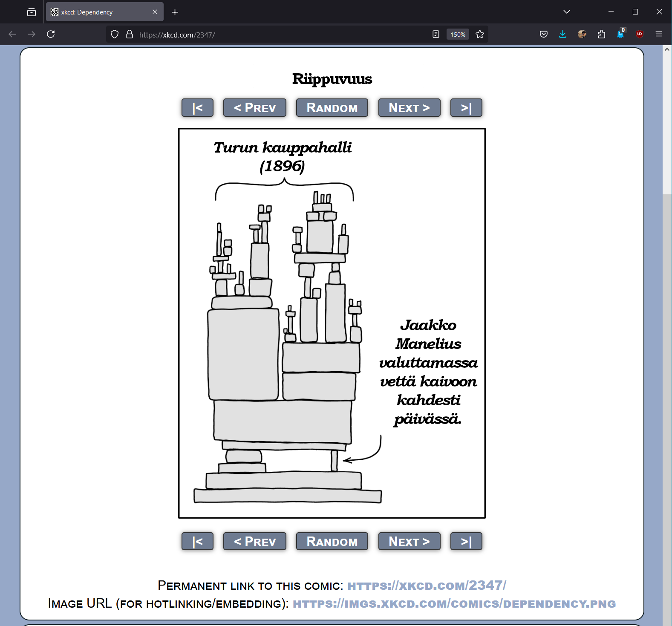Screen dimensions: 672x626
Task: Open the blue extension with 0 badge
Action: click(x=620, y=33)
